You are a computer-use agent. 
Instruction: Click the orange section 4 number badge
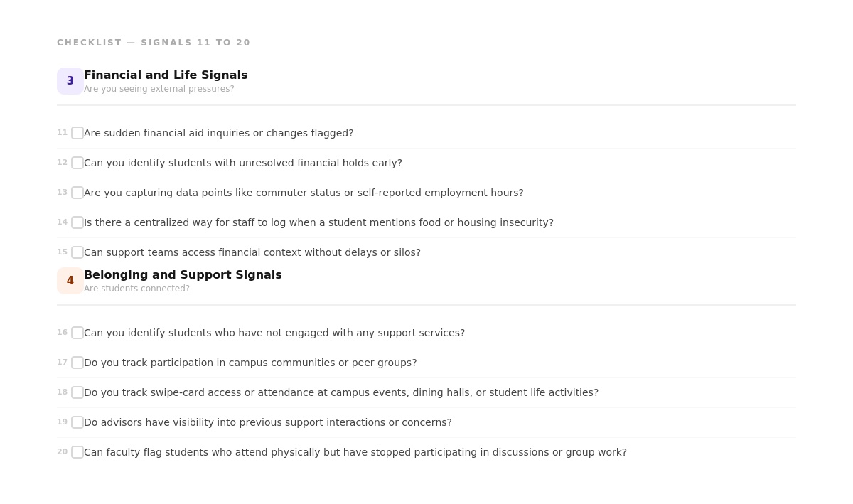(x=70, y=281)
